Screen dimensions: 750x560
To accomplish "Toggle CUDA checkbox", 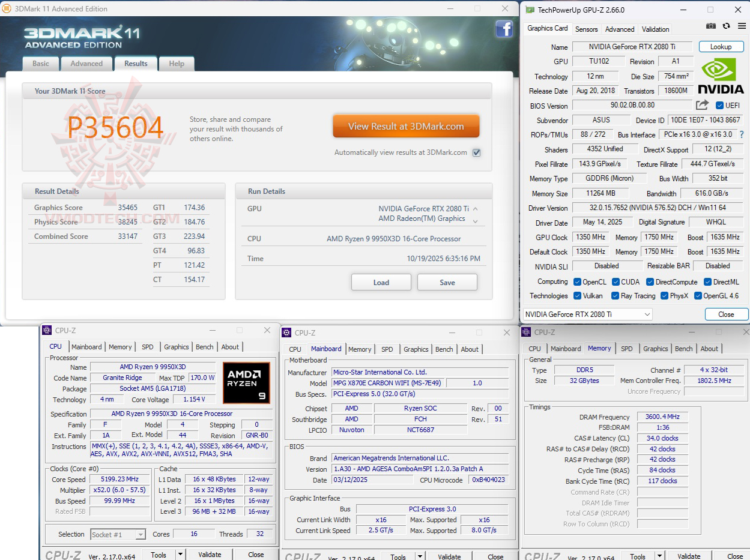I will (x=615, y=282).
